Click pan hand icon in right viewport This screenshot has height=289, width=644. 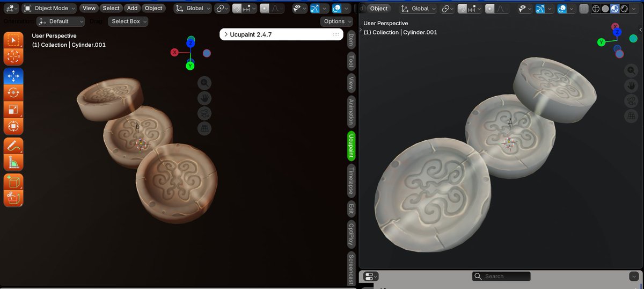631,85
